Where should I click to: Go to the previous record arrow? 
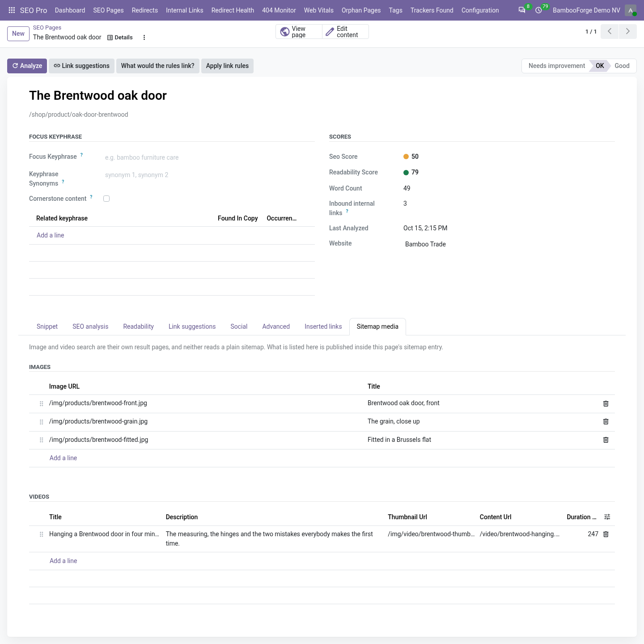(610, 31)
